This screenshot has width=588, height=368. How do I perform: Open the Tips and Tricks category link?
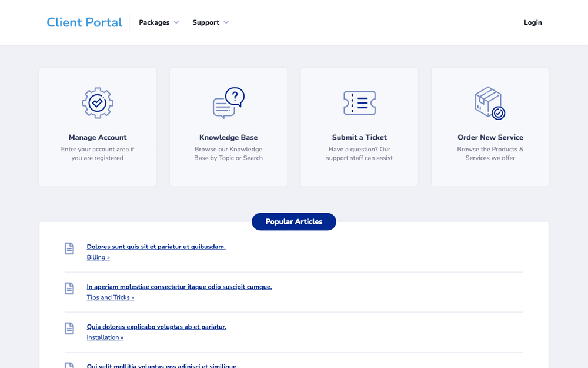[x=111, y=297]
